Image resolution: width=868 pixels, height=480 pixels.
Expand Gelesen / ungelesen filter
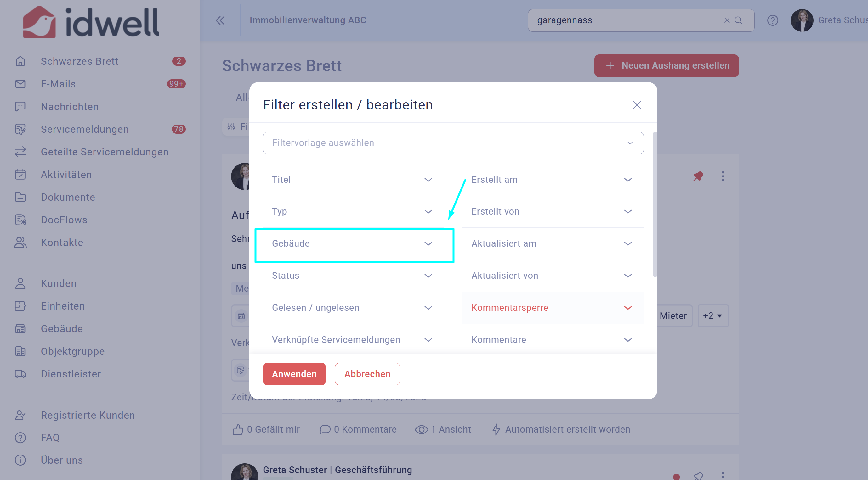(x=354, y=308)
